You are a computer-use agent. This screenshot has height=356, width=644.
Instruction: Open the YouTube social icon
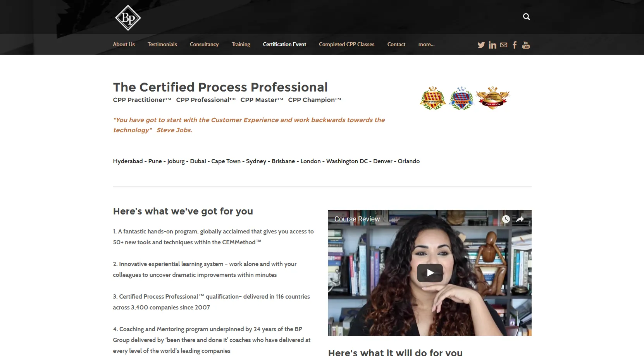click(526, 45)
